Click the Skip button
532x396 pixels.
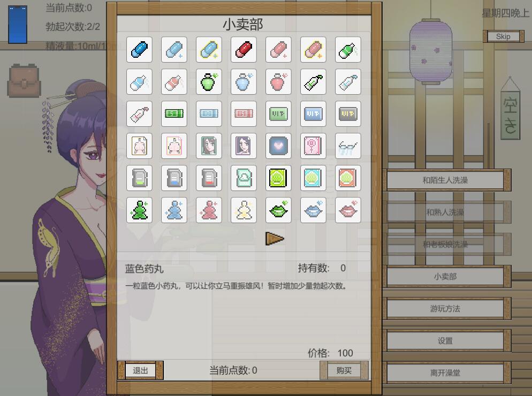(x=503, y=36)
